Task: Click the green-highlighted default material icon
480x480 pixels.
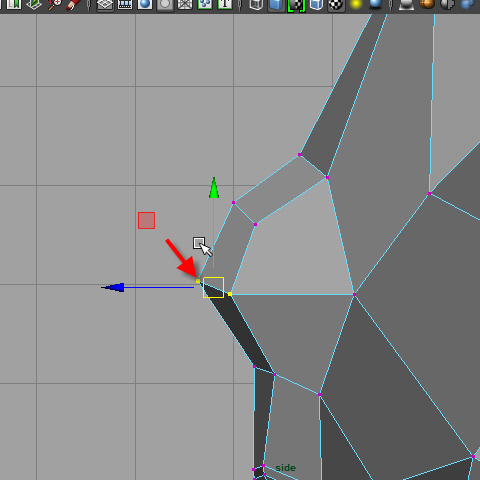Action: (x=296, y=5)
